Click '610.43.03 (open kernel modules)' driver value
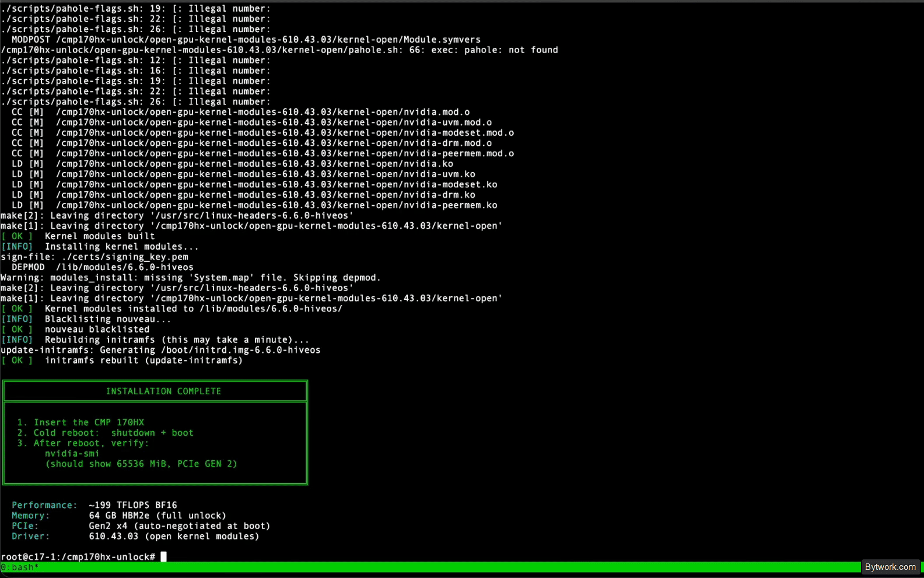 [174, 537]
